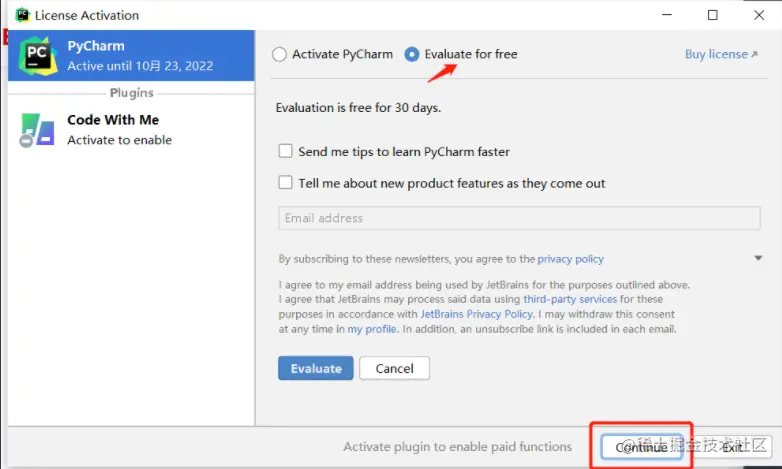Click the Cancel button
Viewport: 782px width, 469px height.
point(394,368)
